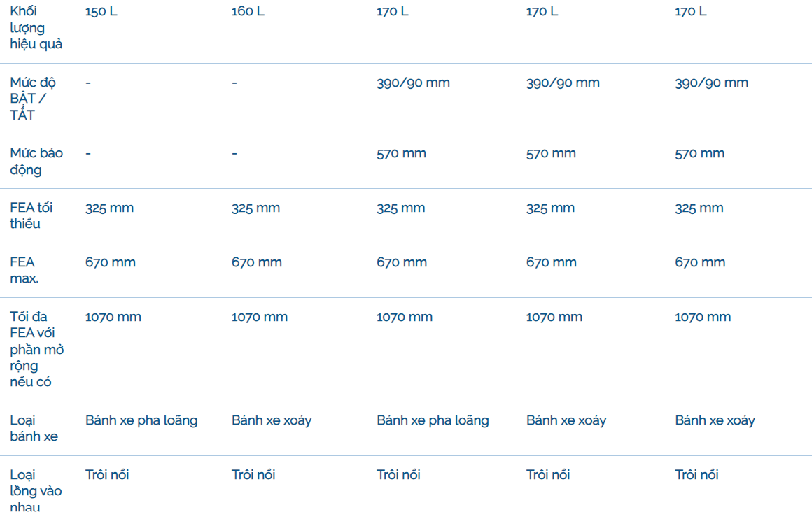
Task: Click the '150 L' volume value
Action: [101, 12]
